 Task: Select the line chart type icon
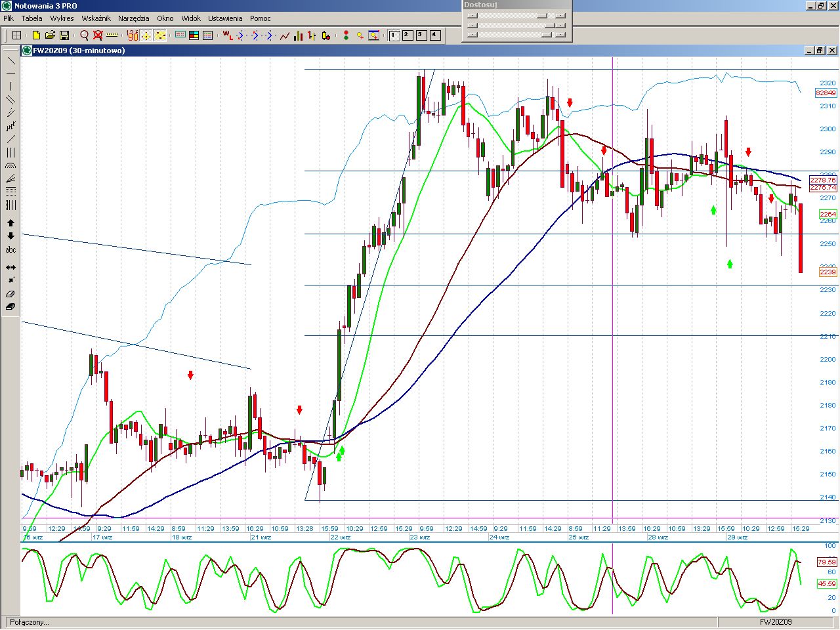(x=285, y=35)
